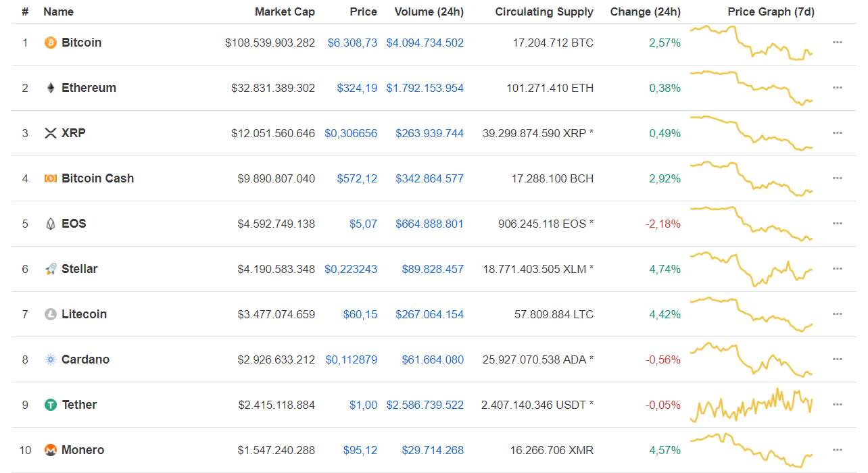Viewport: 868px width, 473px height.
Task: Select the Tether logo icon
Action: (x=50, y=404)
